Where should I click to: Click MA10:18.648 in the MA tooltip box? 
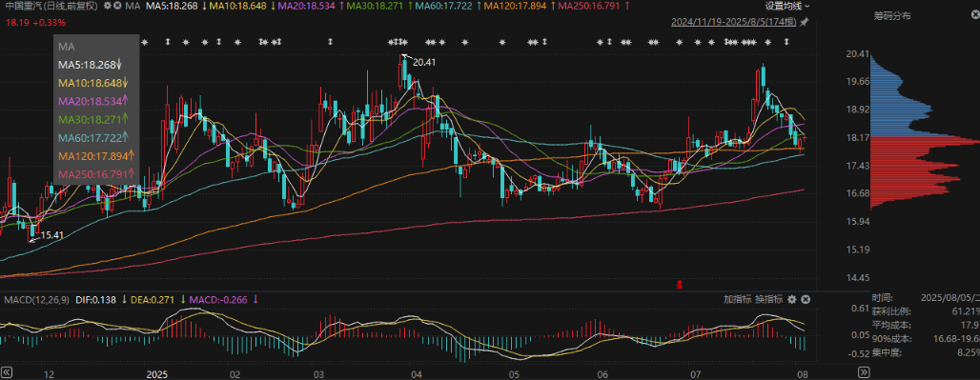coord(93,83)
